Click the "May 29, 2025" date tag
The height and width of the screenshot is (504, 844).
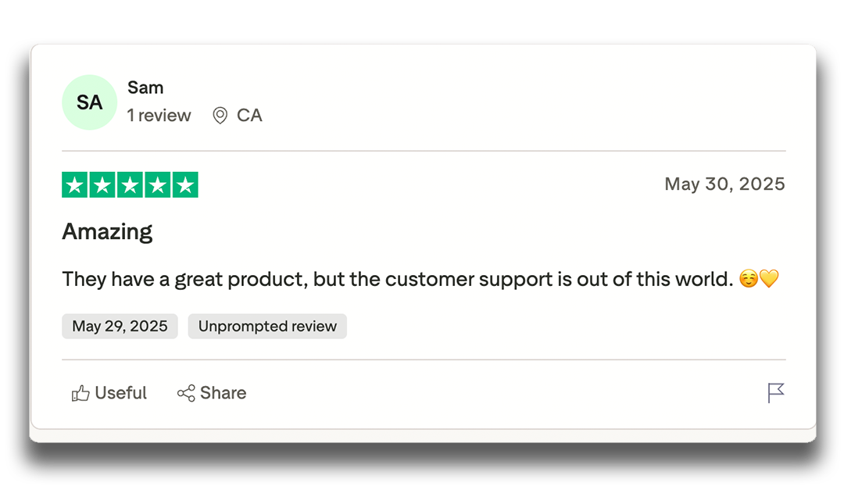click(x=120, y=327)
